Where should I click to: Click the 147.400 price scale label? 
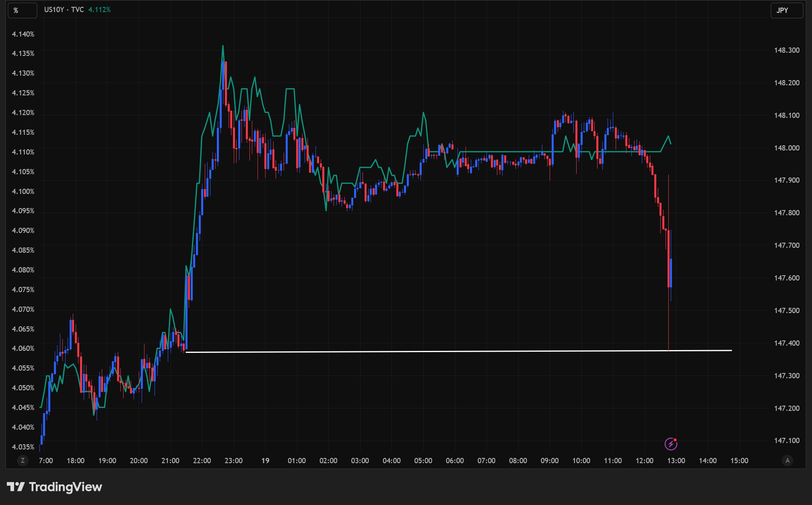tap(787, 343)
